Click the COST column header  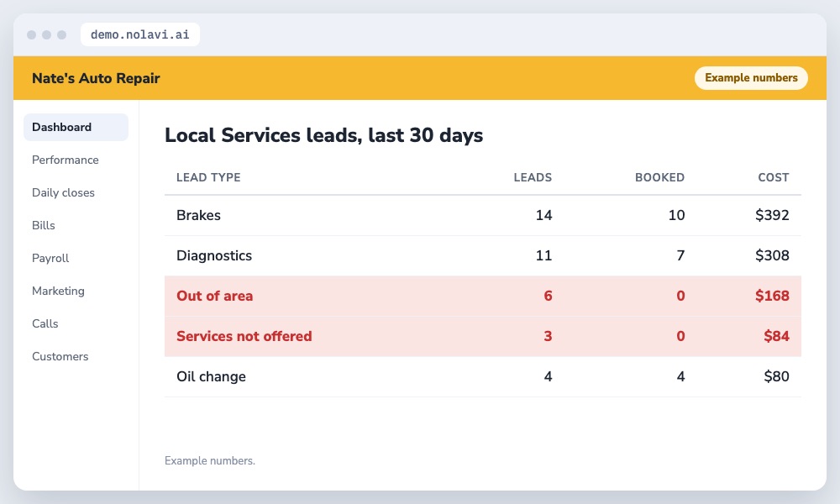[x=773, y=177]
